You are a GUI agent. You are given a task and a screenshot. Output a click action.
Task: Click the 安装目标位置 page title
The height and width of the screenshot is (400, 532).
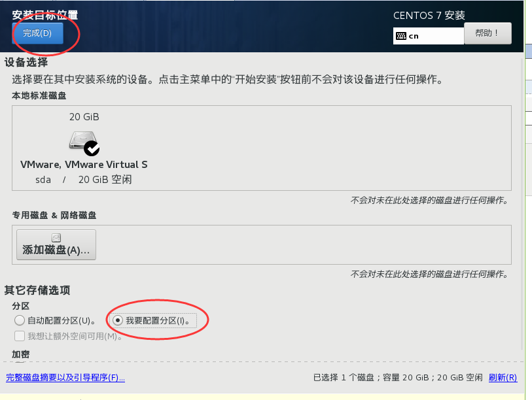tap(45, 15)
